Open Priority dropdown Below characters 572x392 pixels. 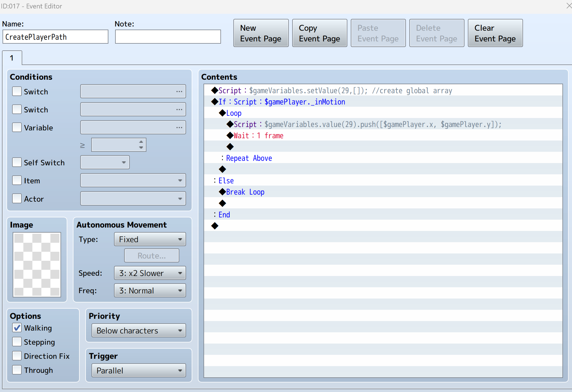[x=139, y=331]
